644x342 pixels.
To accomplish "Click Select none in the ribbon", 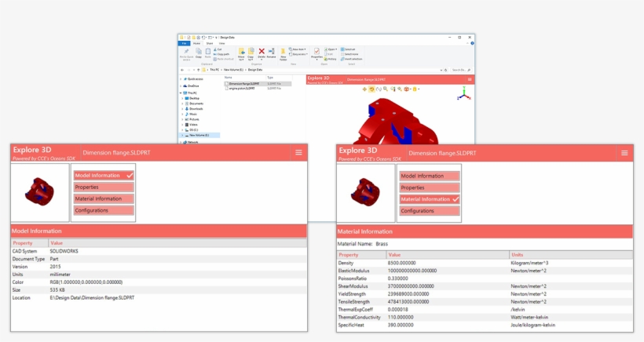I will pyautogui.click(x=349, y=54).
